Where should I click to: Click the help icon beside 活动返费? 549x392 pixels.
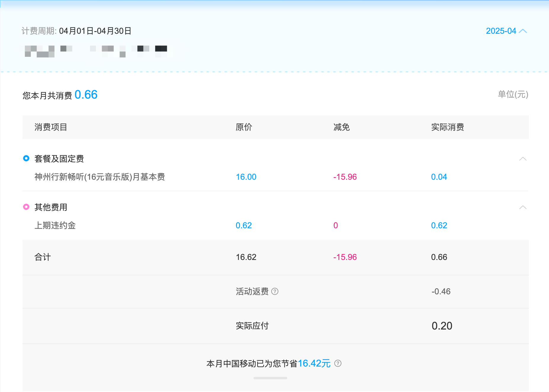[275, 291]
